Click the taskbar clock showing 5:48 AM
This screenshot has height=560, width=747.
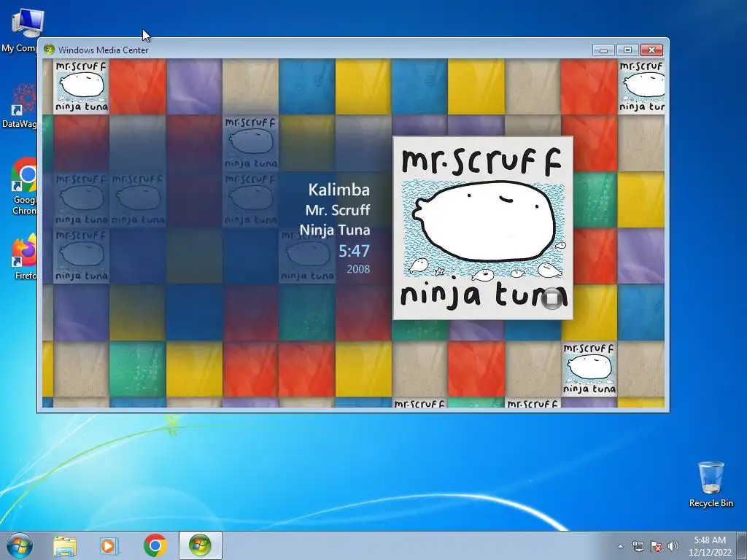click(710, 546)
